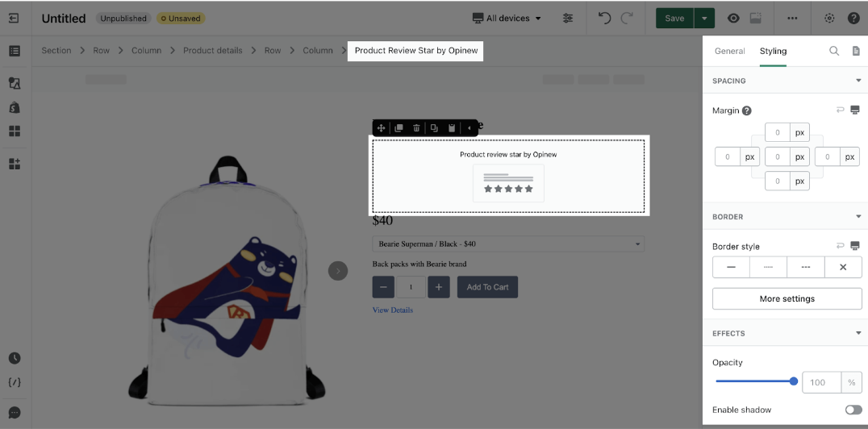Screen dimensions: 868x429
Task: Click the preview eye icon
Action: pyautogui.click(x=733, y=19)
